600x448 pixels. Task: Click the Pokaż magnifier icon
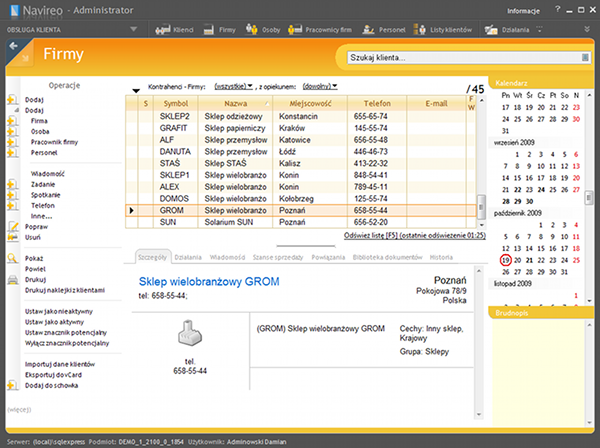tap(11, 256)
